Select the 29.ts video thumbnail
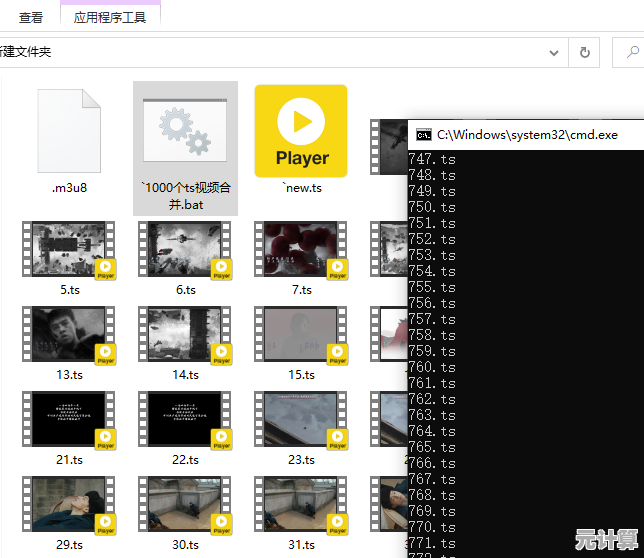This screenshot has width=644, height=558. coord(69,504)
